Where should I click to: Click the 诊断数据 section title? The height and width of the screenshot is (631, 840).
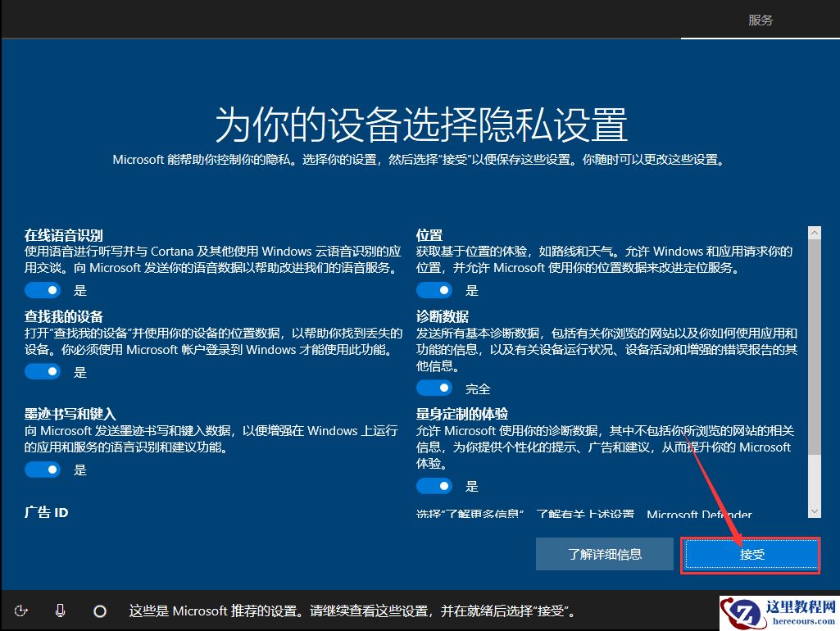click(x=444, y=316)
